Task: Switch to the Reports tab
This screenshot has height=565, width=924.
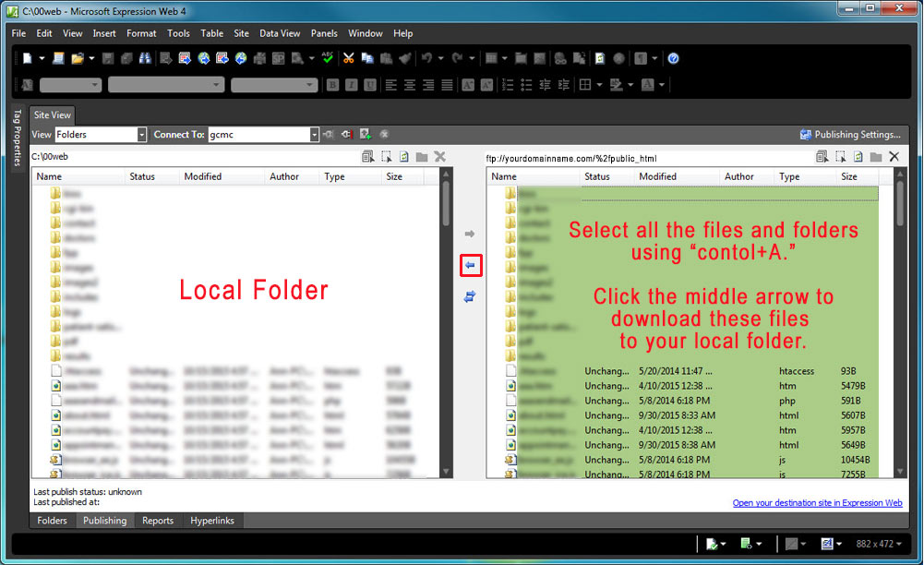Action: pyautogui.click(x=158, y=521)
